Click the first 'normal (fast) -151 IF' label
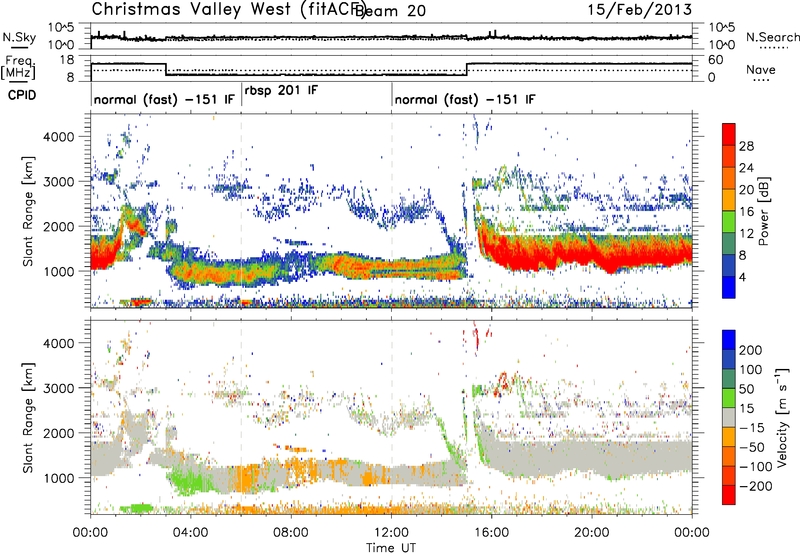This screenshot has width=800, height=554. coord(164,99)
